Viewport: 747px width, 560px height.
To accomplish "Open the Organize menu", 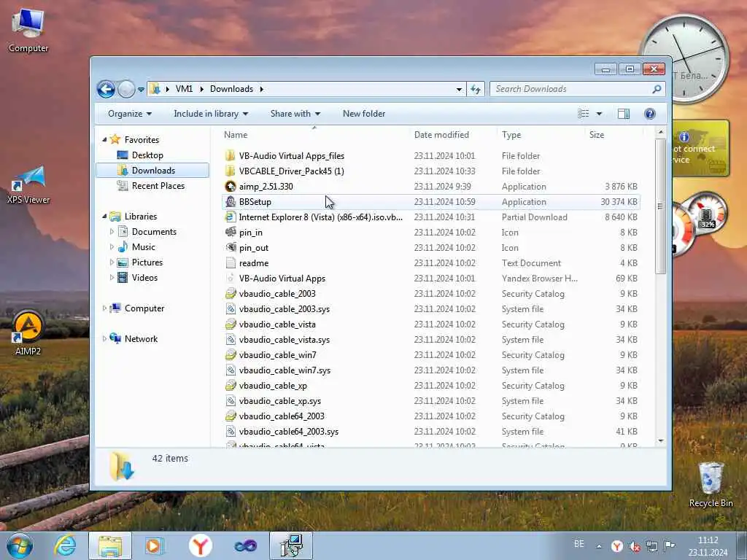I will 130,114.
